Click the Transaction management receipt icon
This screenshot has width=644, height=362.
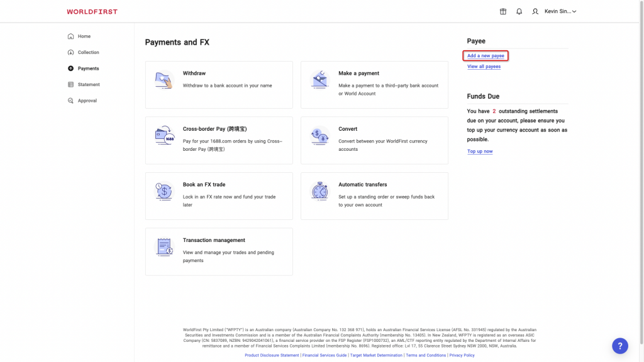pos(164,246)
